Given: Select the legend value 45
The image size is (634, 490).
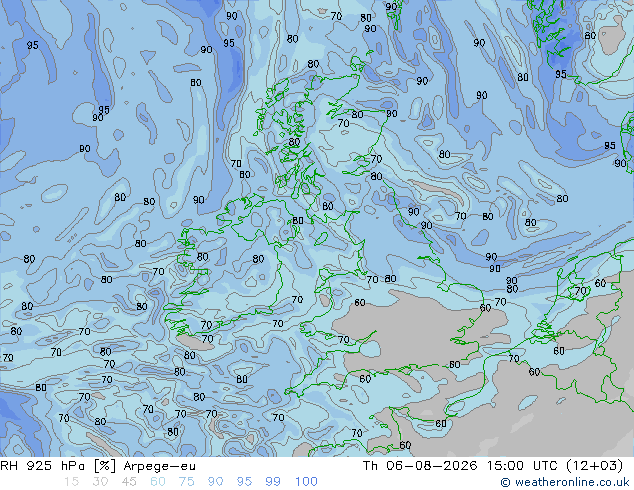Looking at the screenshot, I should click(129, 482).
